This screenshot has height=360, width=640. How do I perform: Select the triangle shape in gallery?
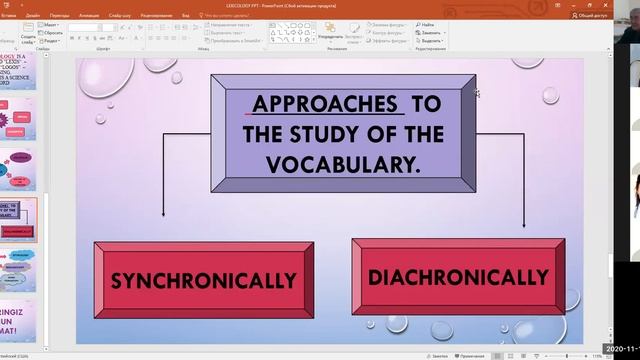[x=273, y=32]
